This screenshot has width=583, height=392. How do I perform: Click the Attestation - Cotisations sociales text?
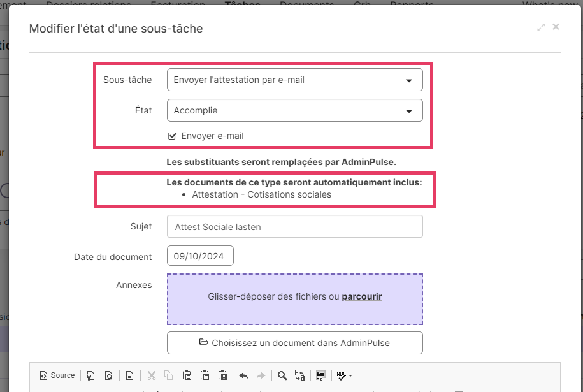click(261, 194)
